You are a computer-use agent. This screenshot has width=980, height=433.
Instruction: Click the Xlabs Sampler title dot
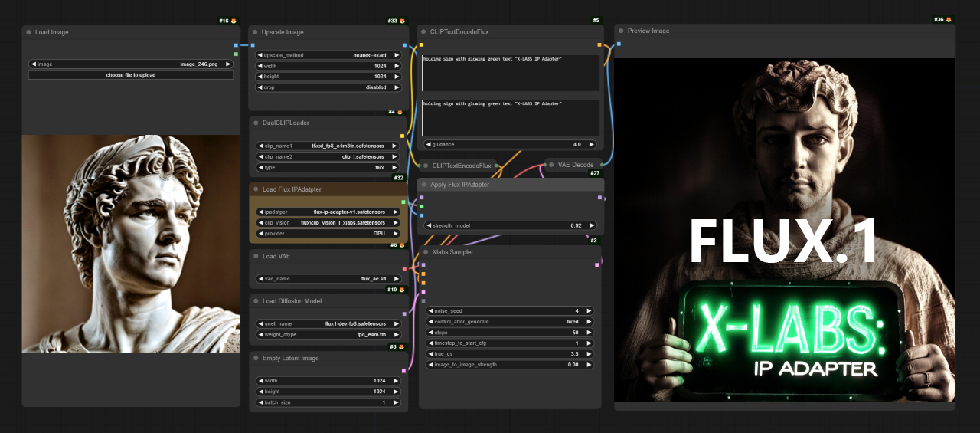pos(426,251)
